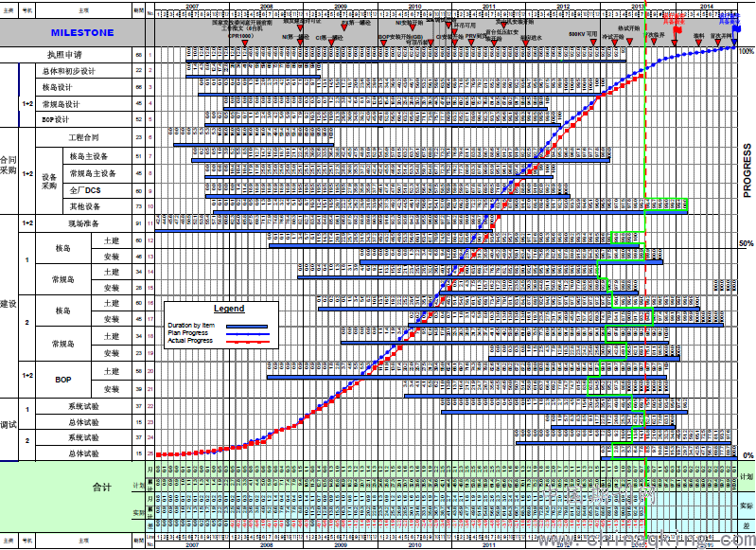This screenshot has width=756, height=550.
Task: Select the 2012 year header at top
Action: tap(563, 7)
